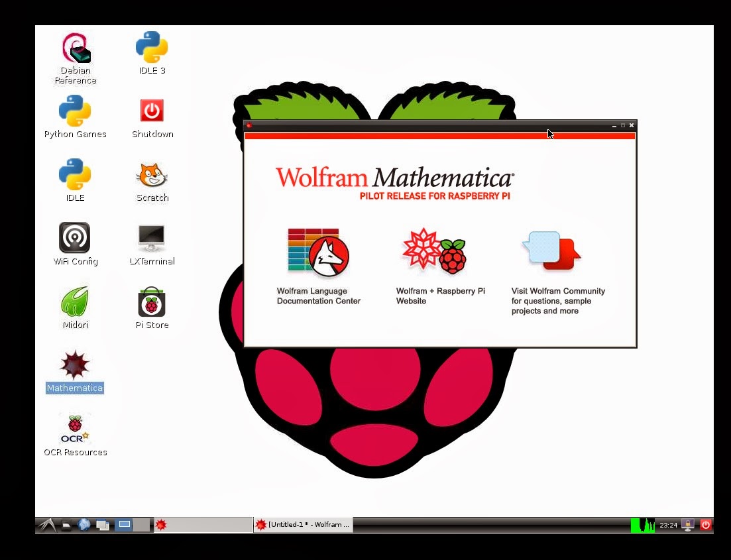Click the CPU usage monitor in tray
Viewport: 731px width, 560px height.
(643, 525)
